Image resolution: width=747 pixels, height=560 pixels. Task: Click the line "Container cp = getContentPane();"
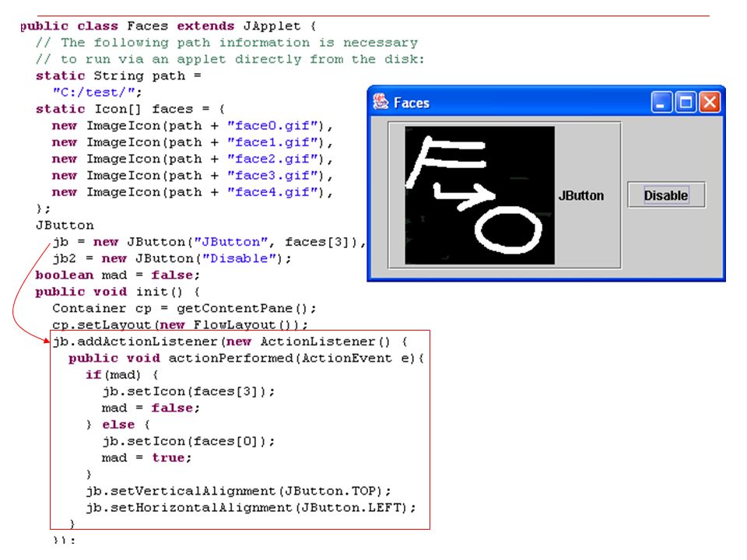coord(184,309)
